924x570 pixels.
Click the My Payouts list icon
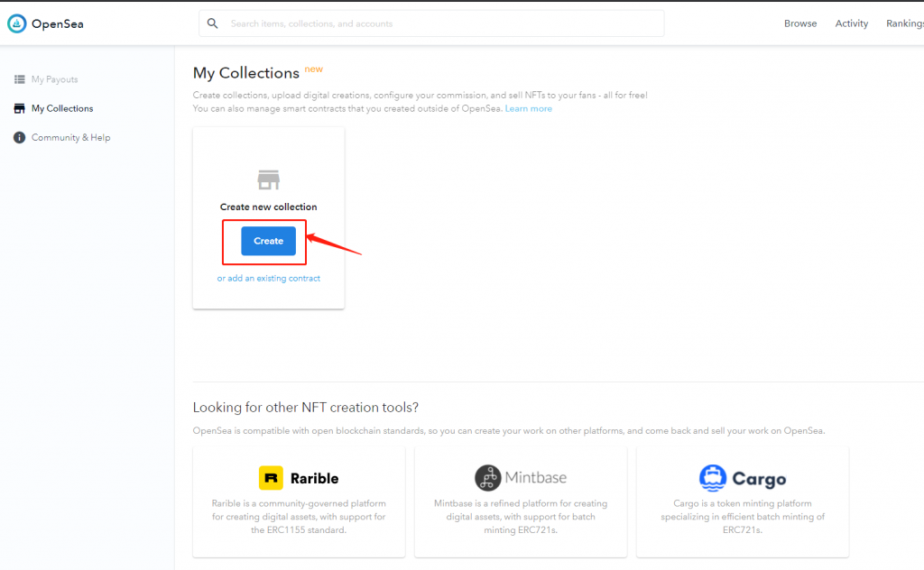20,79
